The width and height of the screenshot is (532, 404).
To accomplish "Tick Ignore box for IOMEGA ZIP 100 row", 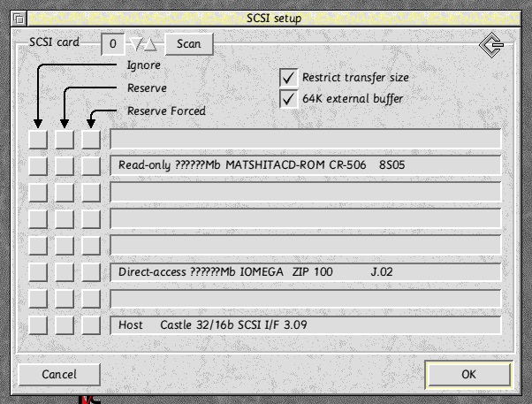I will [x=38, y=272].
